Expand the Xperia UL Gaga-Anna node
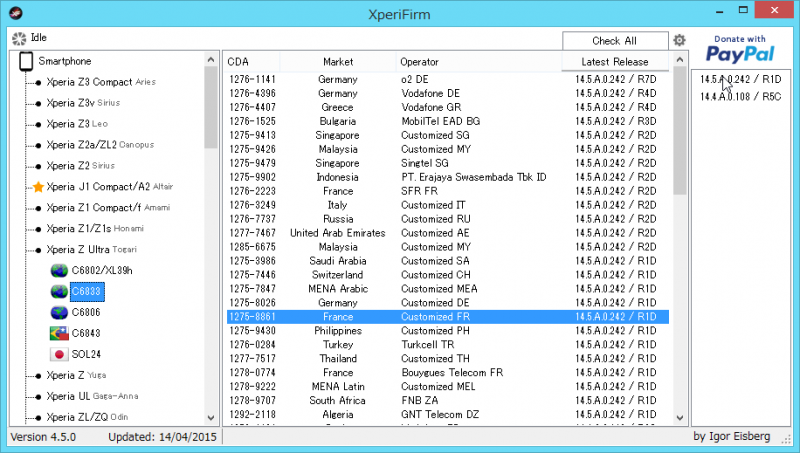 [92, 396]
